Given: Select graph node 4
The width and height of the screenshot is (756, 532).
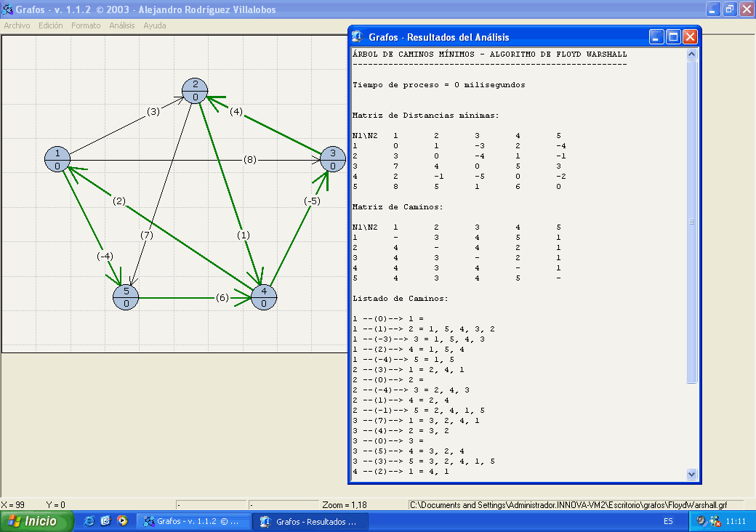Looking at the screenshot, I should 264,297.
